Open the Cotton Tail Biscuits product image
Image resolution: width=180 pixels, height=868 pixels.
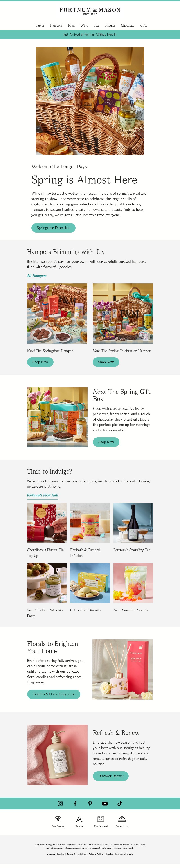(90, 583)
